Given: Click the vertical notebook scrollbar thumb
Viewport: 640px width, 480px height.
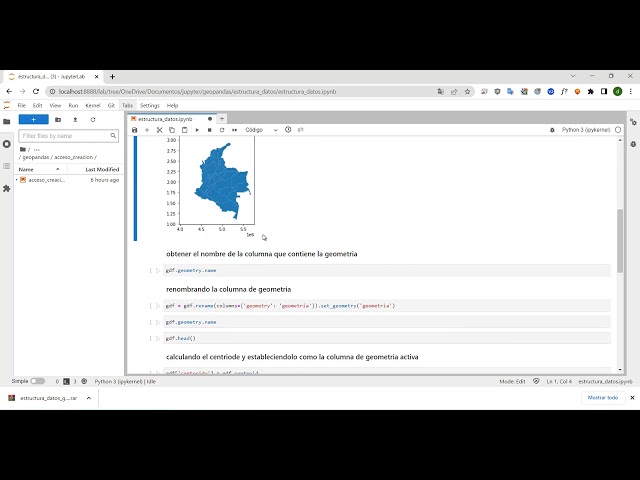Looking at the screenshot, I should click(x=620, y=241).
